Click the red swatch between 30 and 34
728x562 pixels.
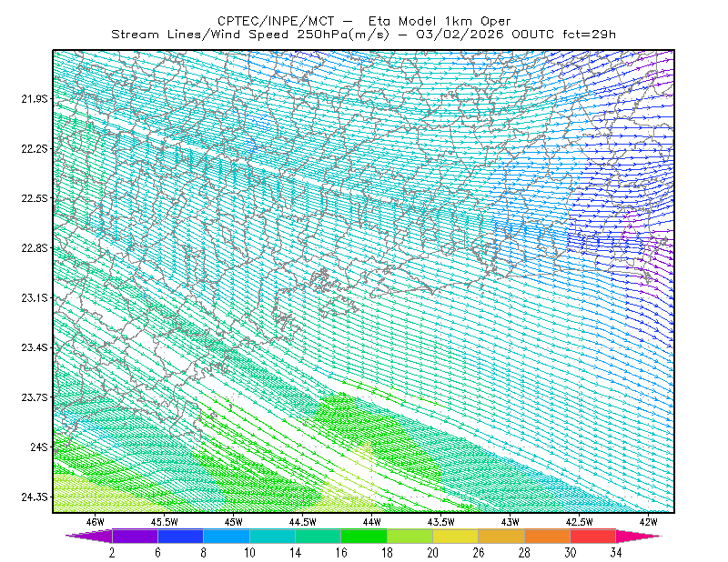click(x=593, y=536)
